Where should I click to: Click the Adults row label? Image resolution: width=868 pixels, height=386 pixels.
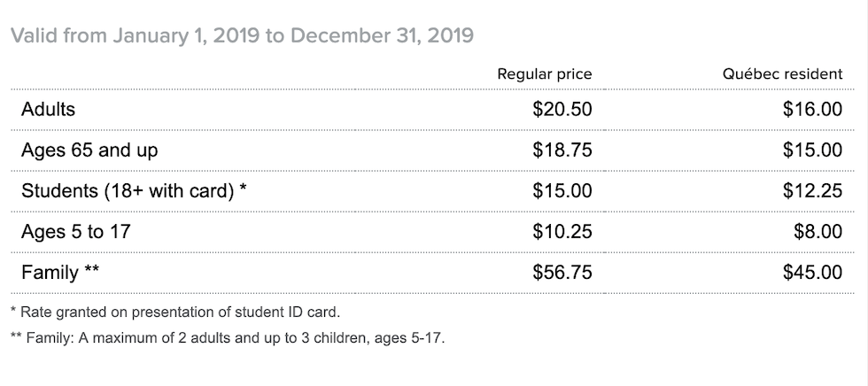tap(48, 110)
